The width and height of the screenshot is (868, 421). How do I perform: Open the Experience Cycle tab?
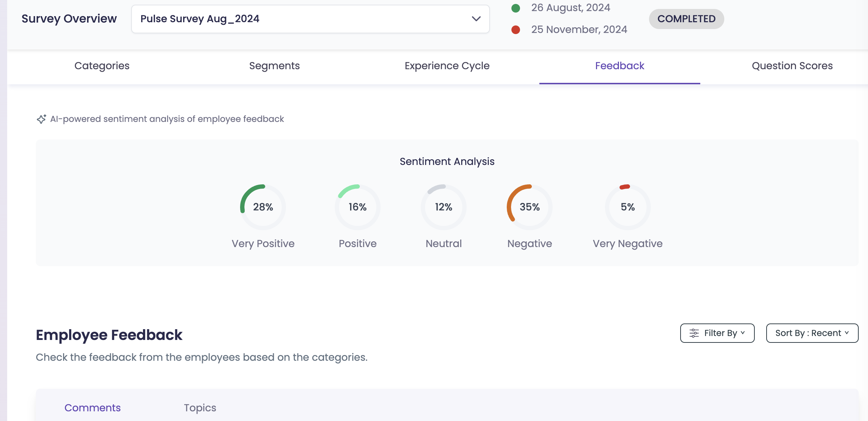447,66
